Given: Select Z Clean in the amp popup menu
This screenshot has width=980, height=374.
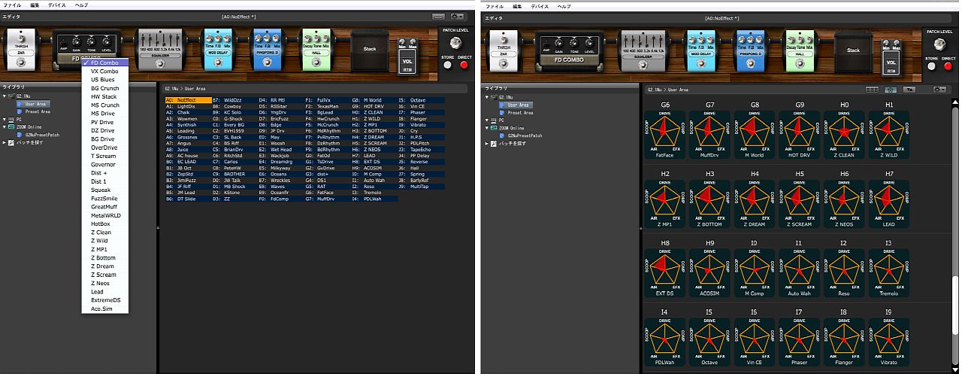Looking at the screenshot, I should pos(101,233).
